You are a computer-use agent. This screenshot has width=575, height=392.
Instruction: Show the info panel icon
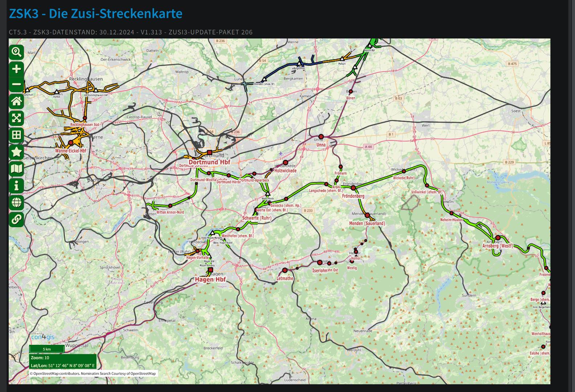[16, 186]
